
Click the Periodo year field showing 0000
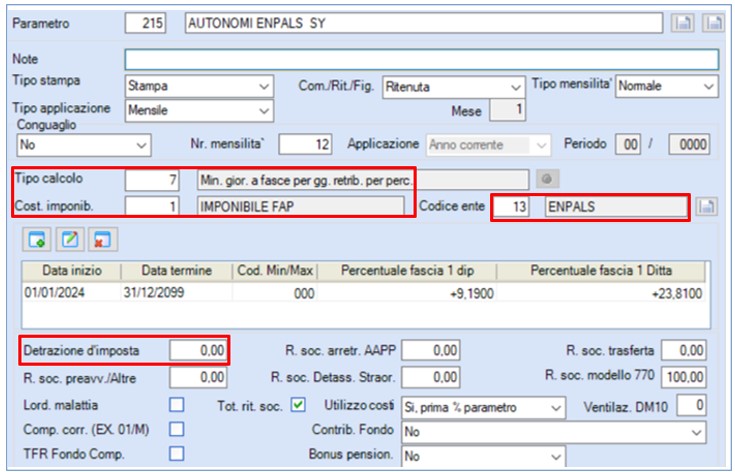tap(689, 144)
